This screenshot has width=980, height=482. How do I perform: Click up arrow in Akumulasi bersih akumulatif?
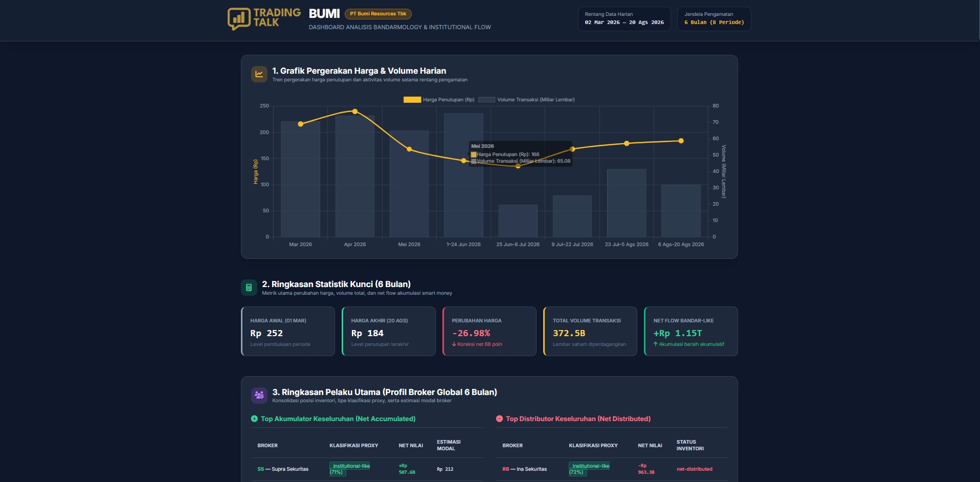point(655,344)
